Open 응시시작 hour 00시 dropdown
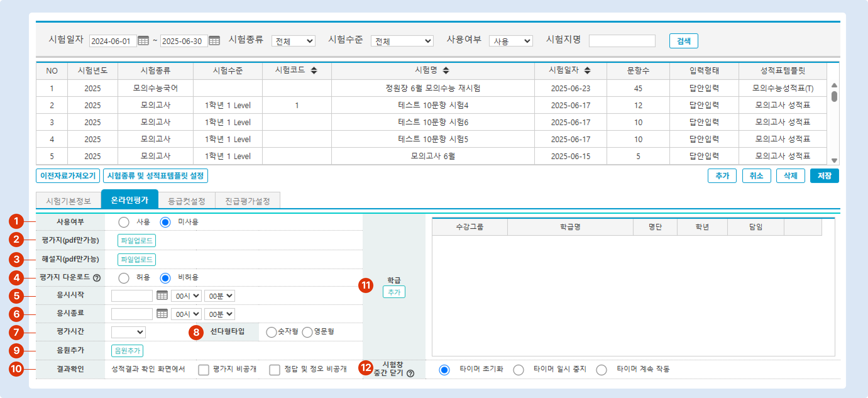The height and width of the screenshot is (398, 868). tap(186, 296)
